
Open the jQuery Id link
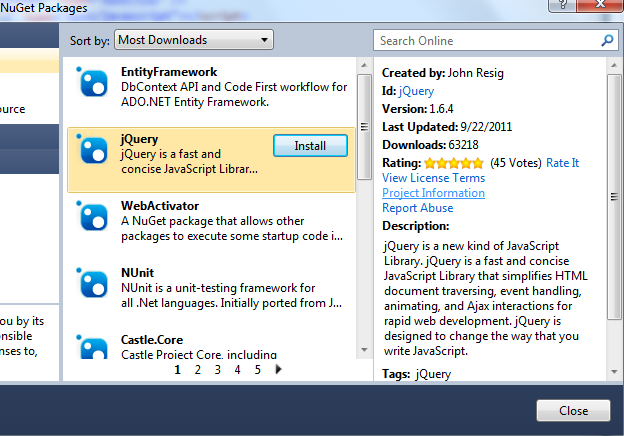(416, 91)
